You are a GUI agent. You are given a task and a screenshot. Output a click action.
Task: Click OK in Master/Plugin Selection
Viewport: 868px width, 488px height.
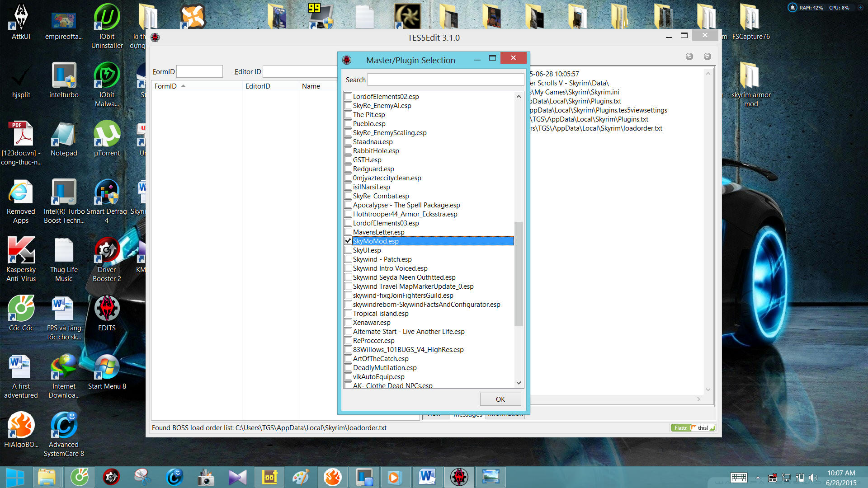coord(500,399)
